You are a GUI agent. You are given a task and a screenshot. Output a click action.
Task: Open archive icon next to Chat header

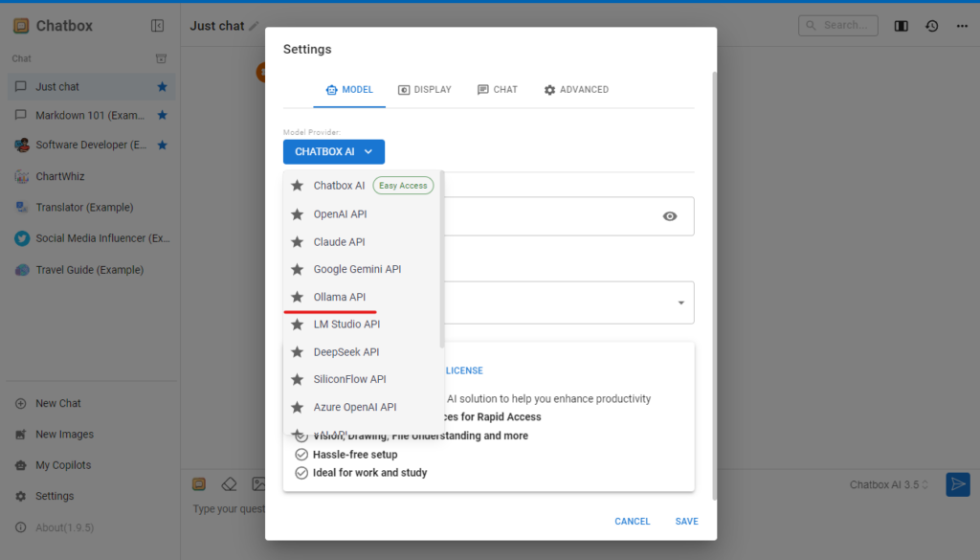[161, 58]
